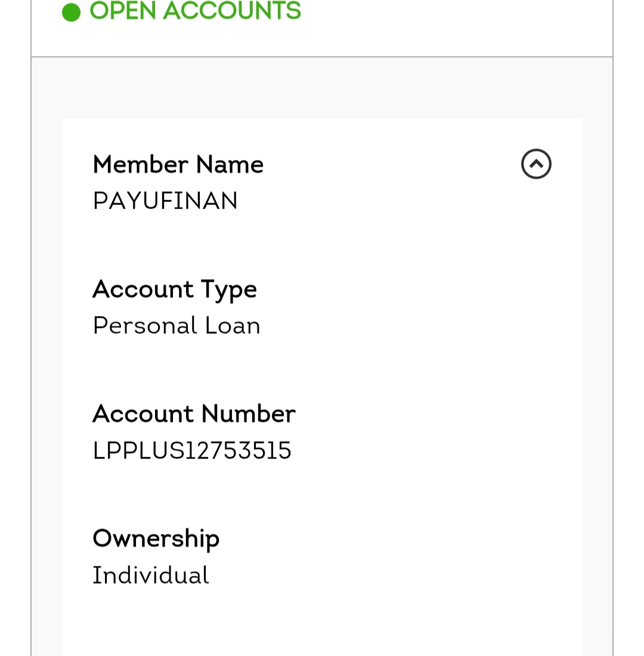Select account number LPPLUS12753515
Viewport: 644px width, 656px height.
192,450
